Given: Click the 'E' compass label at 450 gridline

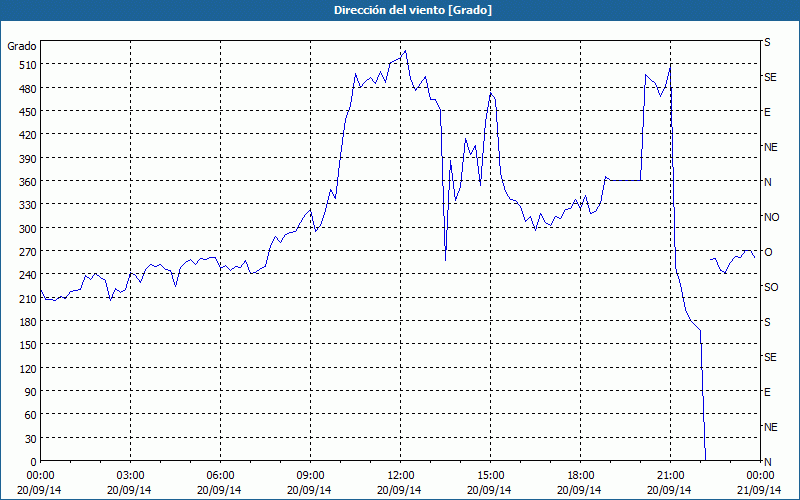Looking at the screenshot, I should (x=767, y=112).
